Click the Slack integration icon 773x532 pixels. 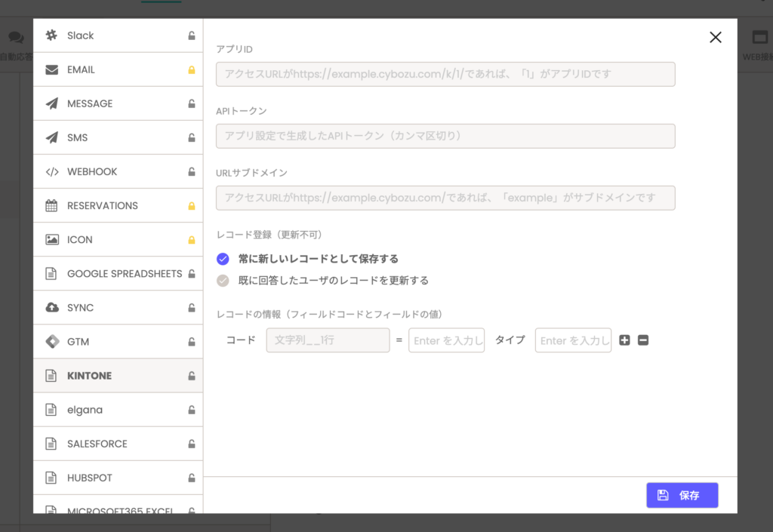[x=51, y=35]
